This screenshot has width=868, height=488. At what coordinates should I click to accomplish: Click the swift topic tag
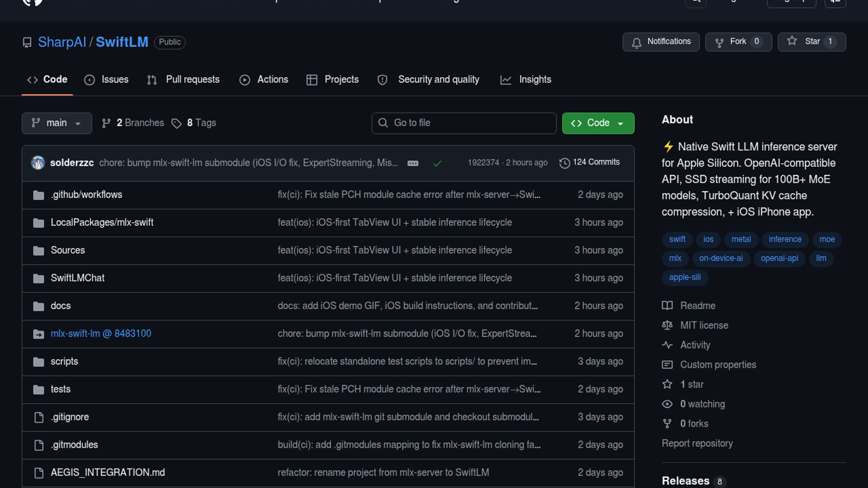click(x=677, y=239)
